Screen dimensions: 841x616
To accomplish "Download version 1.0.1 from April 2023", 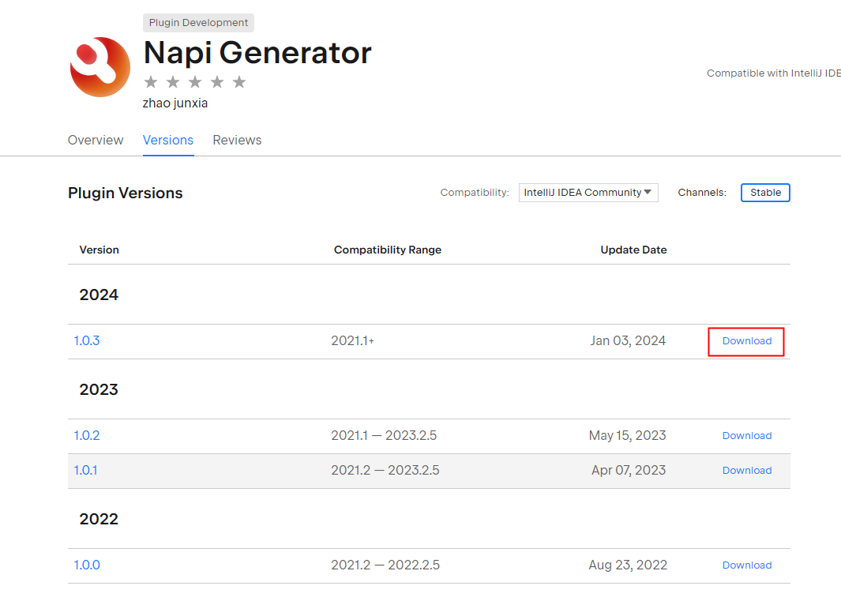I will coord(746,471).
